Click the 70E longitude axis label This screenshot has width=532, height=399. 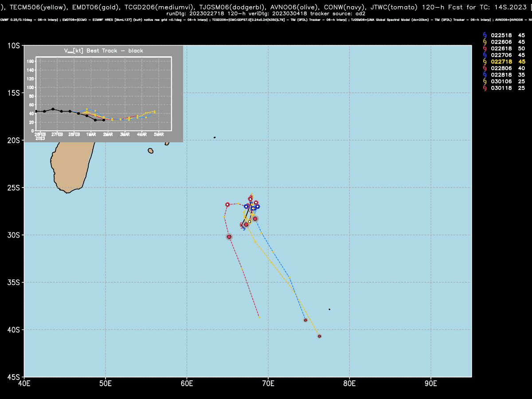click(x=268, y=383)
